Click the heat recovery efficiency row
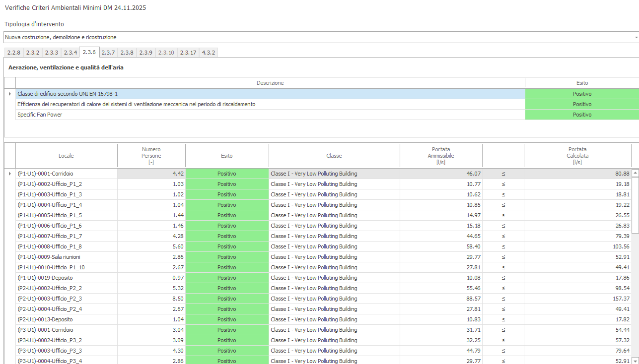639x364 pixels. 270,104
